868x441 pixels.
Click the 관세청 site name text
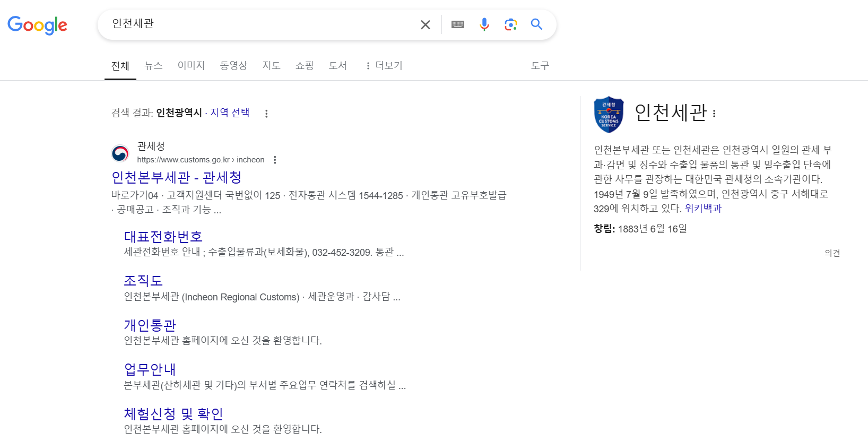coord(151,146)
